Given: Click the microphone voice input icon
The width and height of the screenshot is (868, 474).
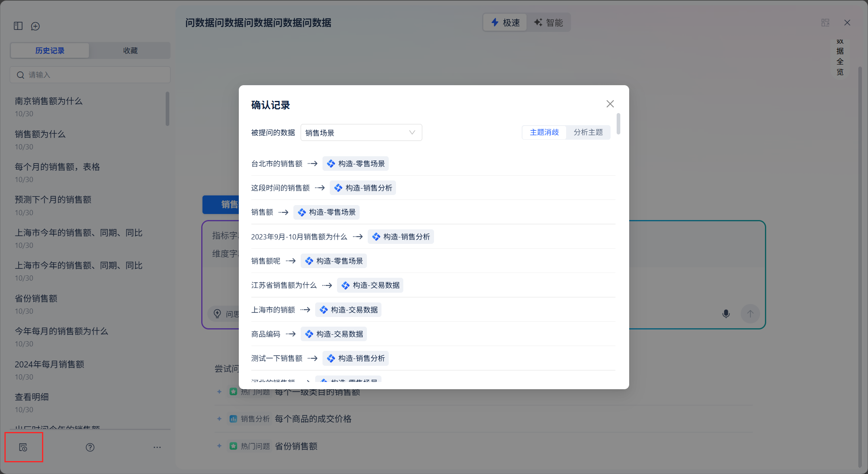Looking at the screenshot, I should [x=726, y=314].
